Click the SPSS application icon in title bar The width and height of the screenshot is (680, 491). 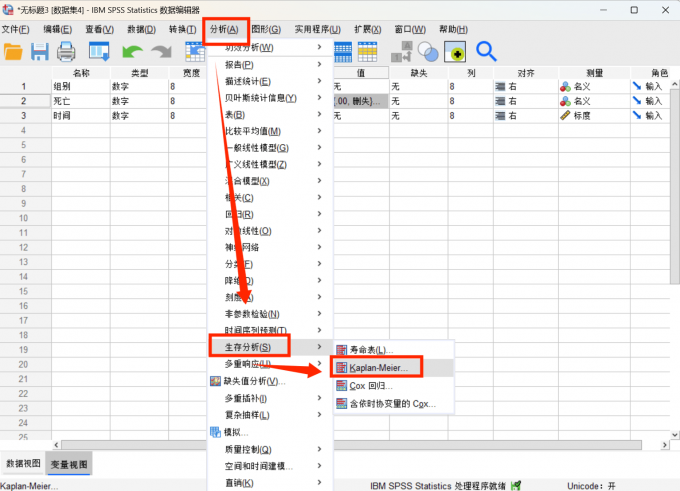point(8,9)
